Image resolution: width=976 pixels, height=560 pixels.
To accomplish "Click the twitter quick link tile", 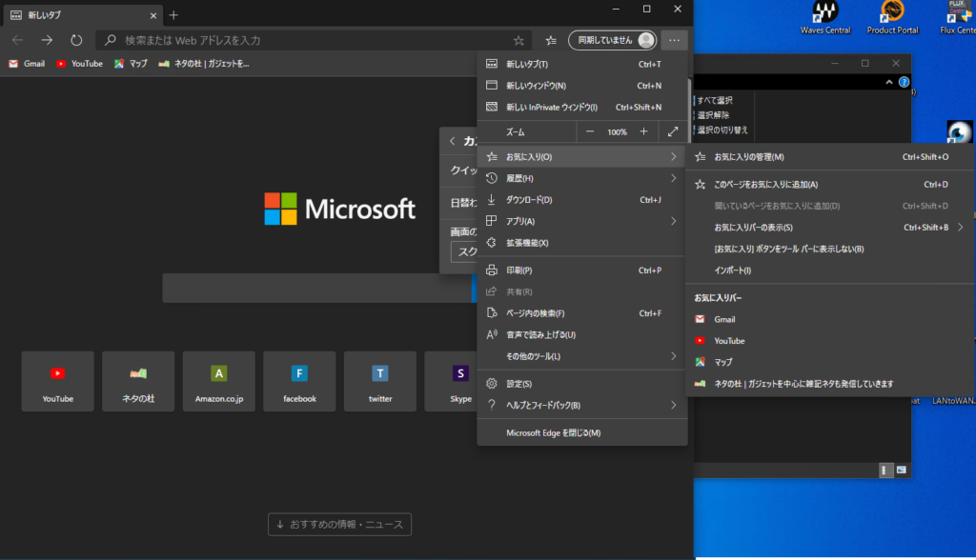I will (x=380, y=381).
